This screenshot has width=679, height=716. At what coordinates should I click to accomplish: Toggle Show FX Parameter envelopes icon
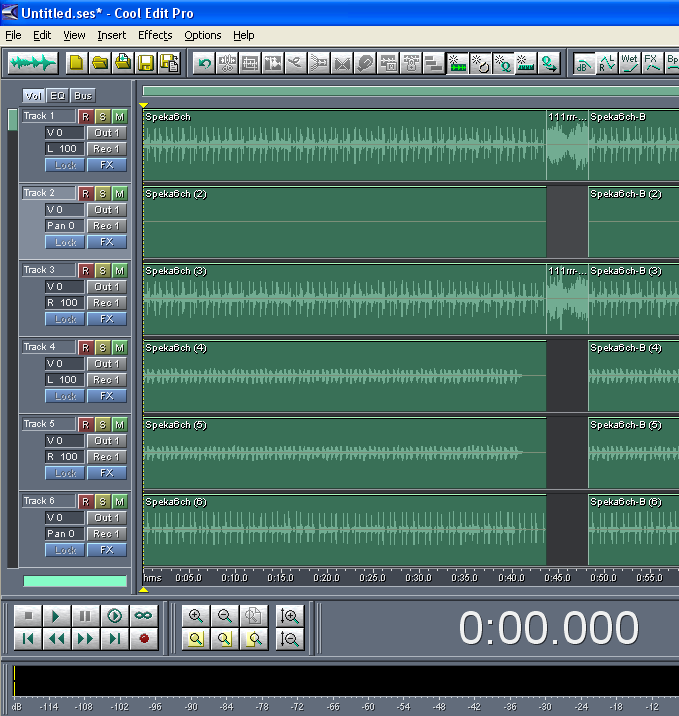[653, 63]
